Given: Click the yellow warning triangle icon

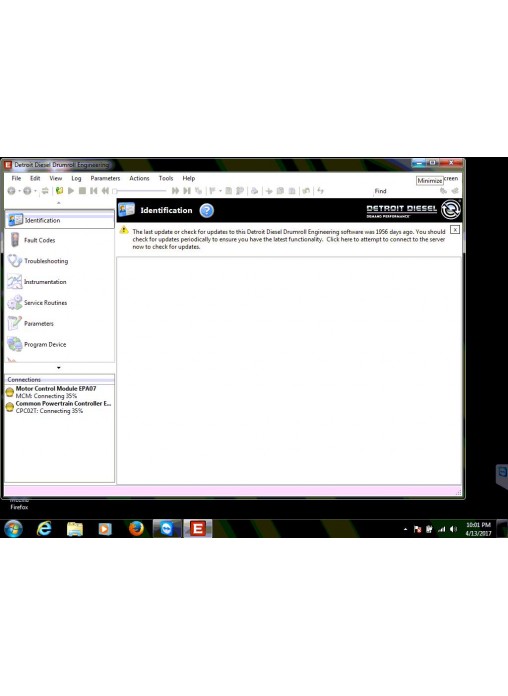Looking at the screenshot, I should click(124, 230).
